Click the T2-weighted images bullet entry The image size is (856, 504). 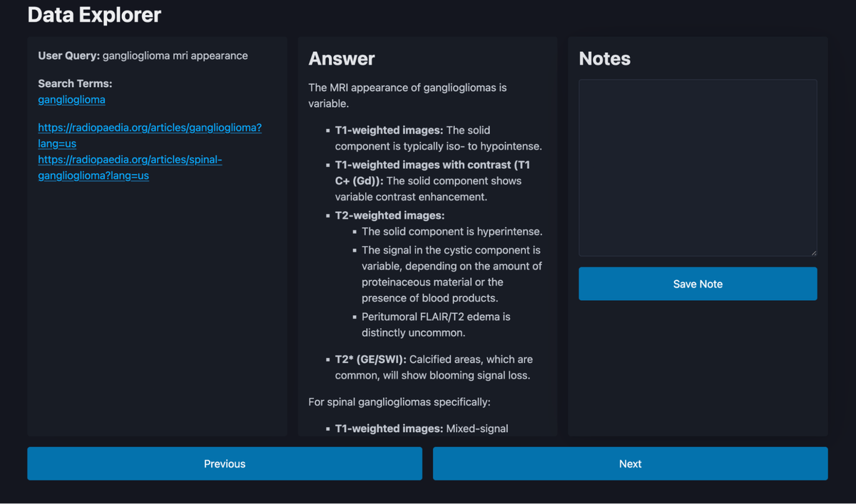pyautogui.click(x=389, y=215)
